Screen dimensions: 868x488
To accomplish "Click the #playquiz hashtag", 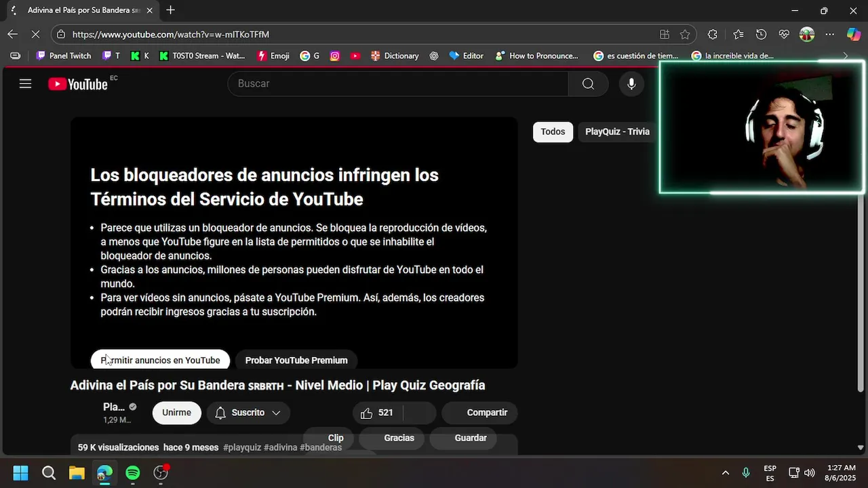I will point(242,447).
